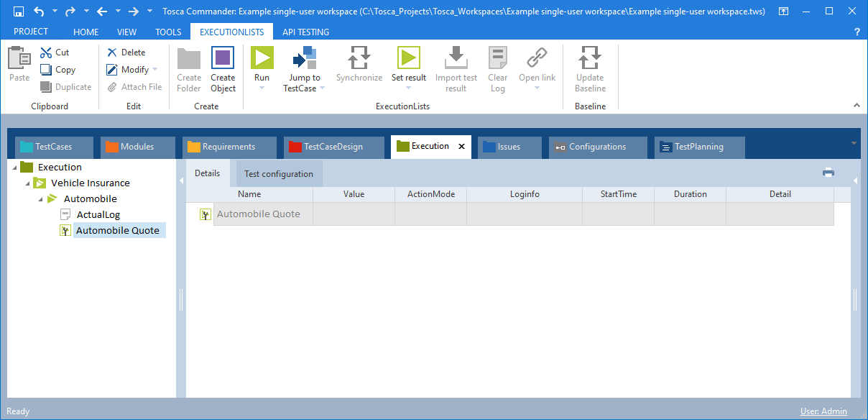Click the User: Admin link

[823, 411]
